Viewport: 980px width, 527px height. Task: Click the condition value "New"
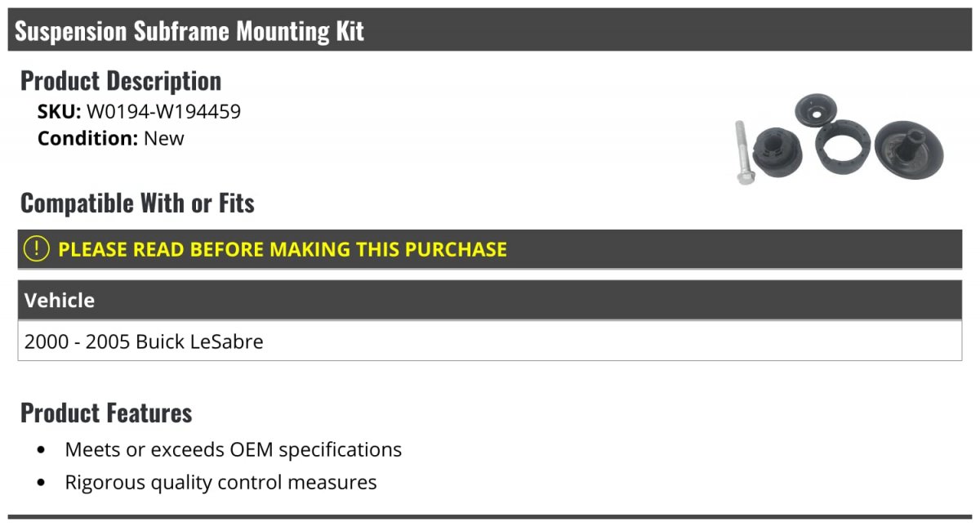164,138
